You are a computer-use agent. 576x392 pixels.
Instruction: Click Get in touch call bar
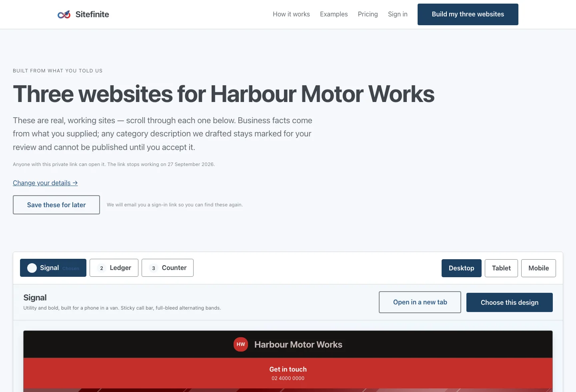(x=288, y=373)
